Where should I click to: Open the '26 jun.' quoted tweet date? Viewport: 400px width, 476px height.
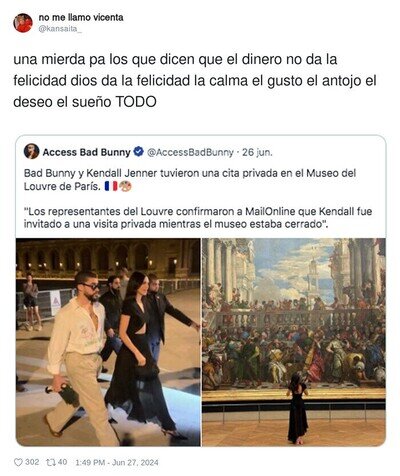[257, 152]
